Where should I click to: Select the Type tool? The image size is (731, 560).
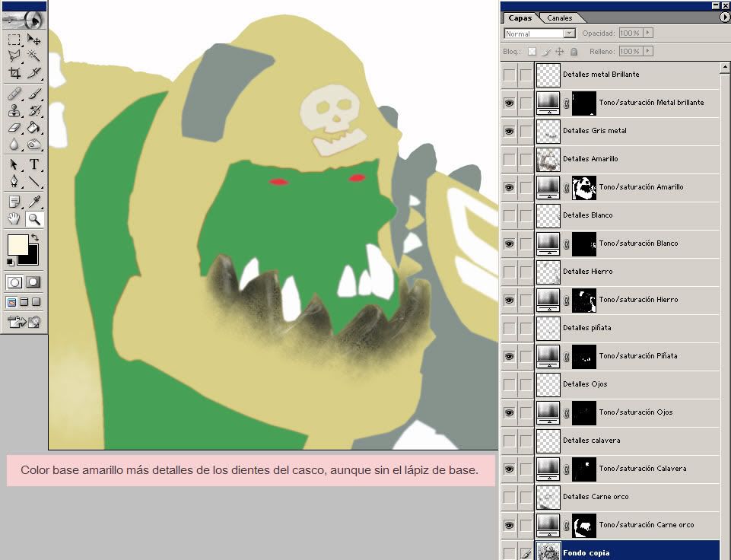[x=33, y=164]
